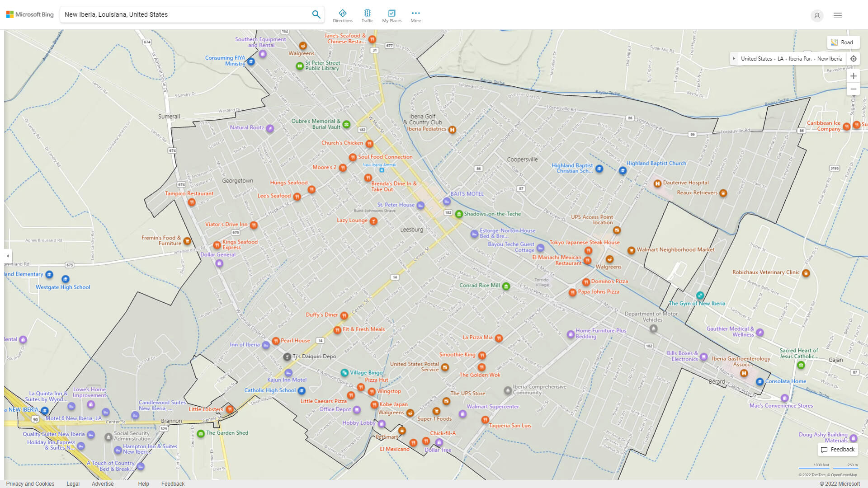
Task: Open the hamburger settings menu
Action: pos(837,15)
